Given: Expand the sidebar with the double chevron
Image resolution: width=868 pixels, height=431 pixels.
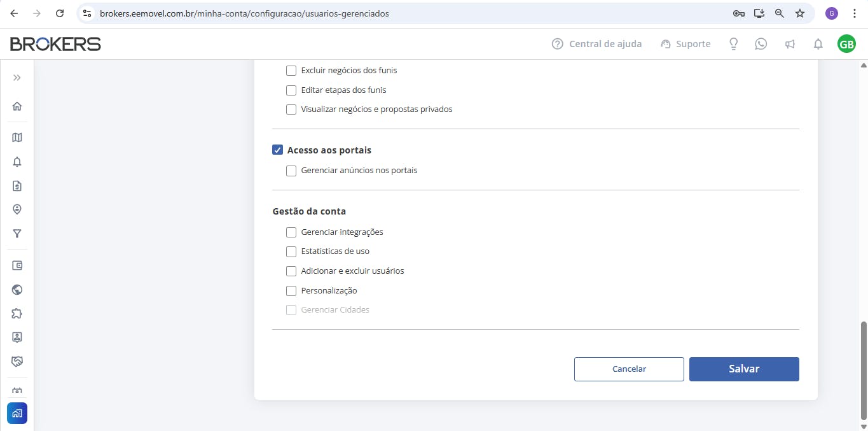Looking at the screenshot, I should 17,78.
